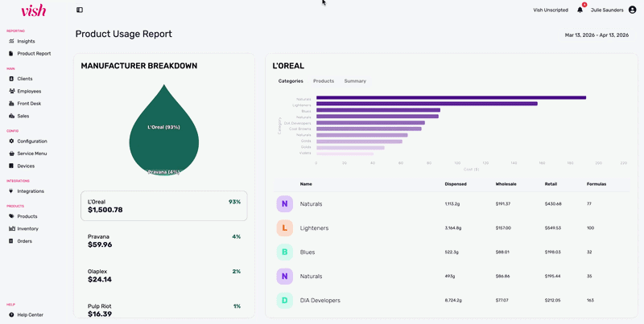Sort table by Wholesale column
This screenshot has width=644, height=324.
point(506,184)
